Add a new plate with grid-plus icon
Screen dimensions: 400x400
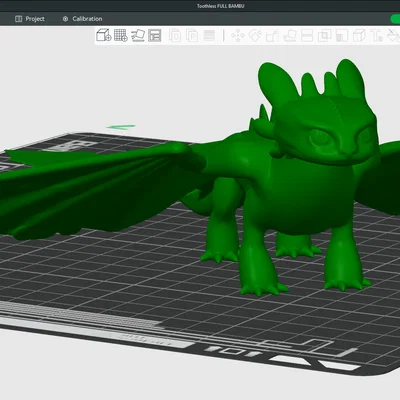[121, 35]
